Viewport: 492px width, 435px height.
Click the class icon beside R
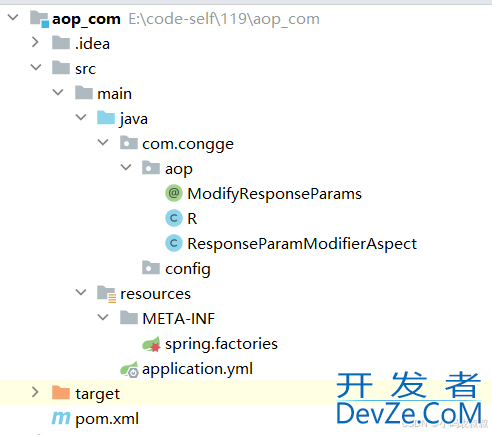[174, 218]
